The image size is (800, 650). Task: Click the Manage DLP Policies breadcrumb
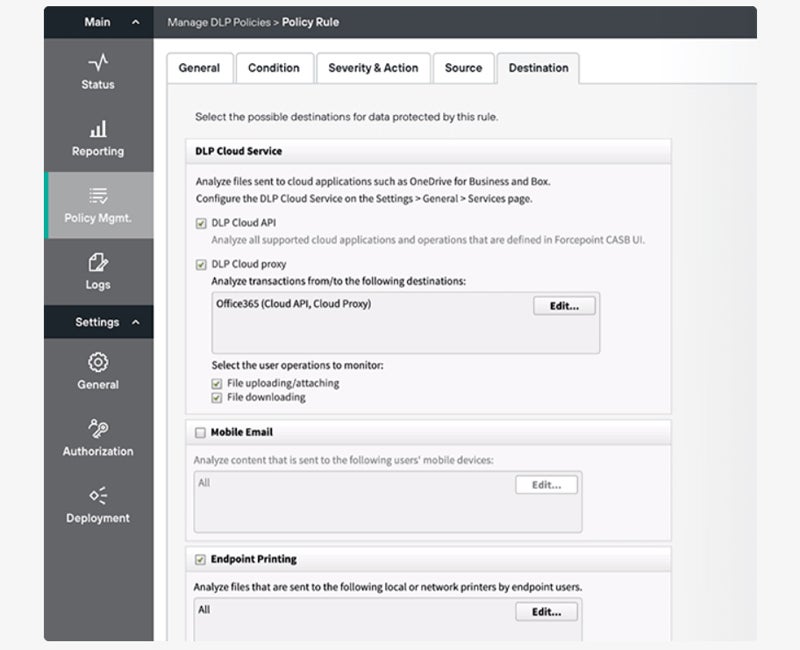[x=218, y=22]
